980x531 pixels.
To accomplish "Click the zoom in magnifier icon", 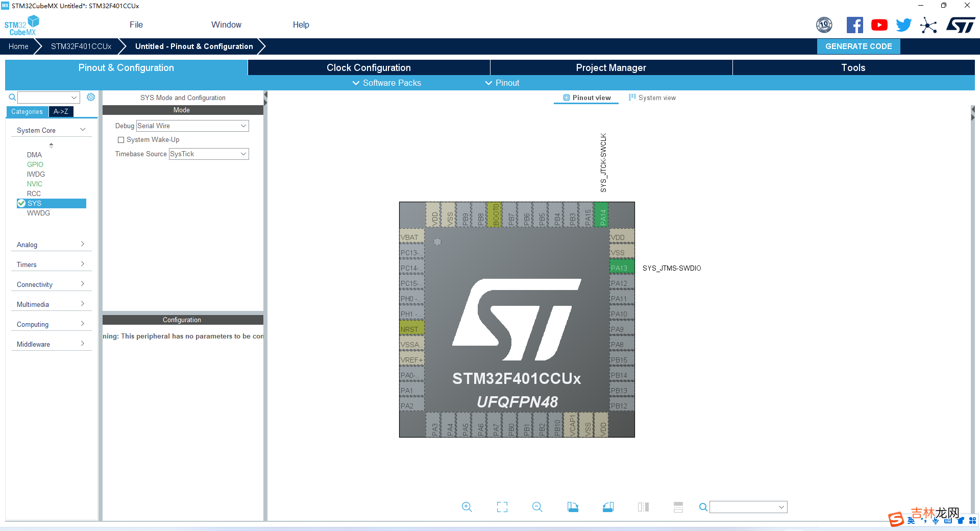I will 467,507.
